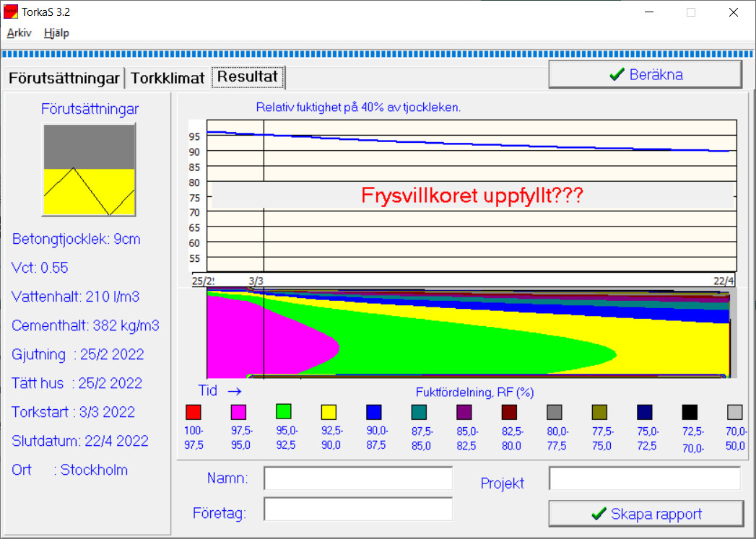
Task: Click the blue 90,0-87,5 legend swatch
Action: pyautogui.click(x=374, y=412)
